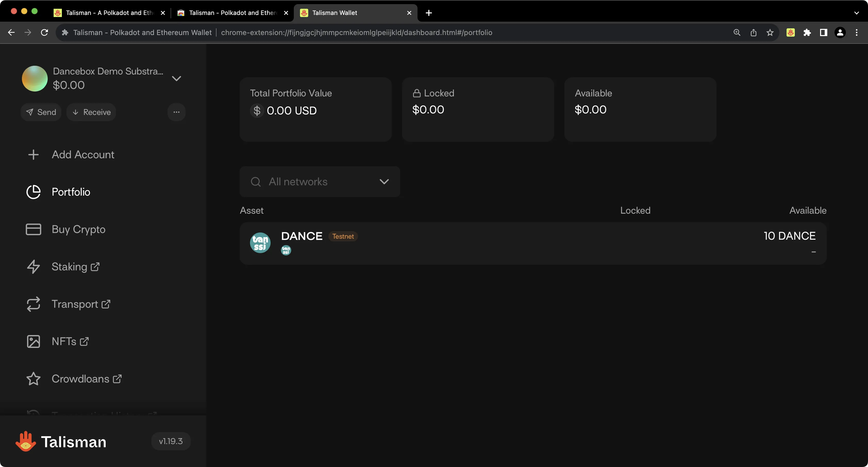Open Talisman extension toolbar icon

click(x=790, y=32)
